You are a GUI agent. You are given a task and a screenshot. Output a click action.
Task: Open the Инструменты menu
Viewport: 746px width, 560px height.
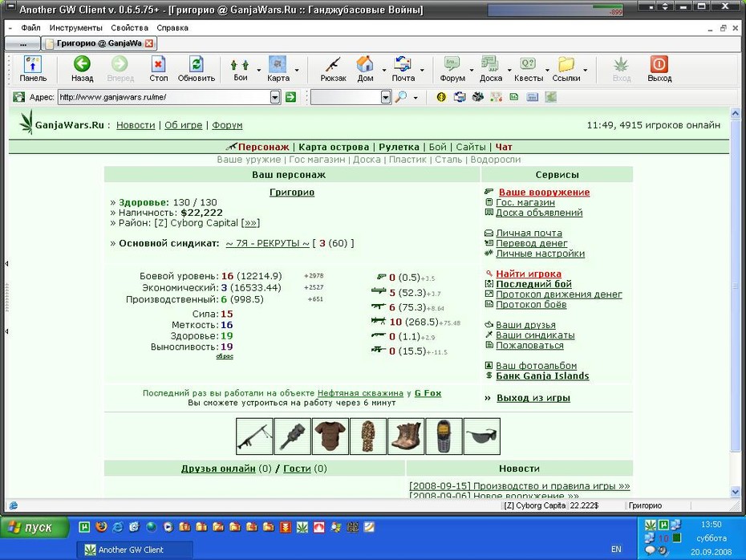pos(75,27)
